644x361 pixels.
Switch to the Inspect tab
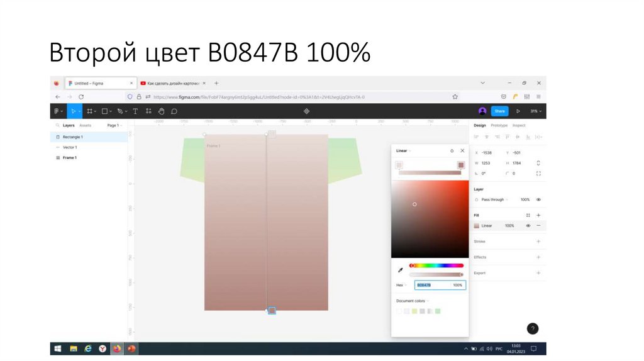519,125
